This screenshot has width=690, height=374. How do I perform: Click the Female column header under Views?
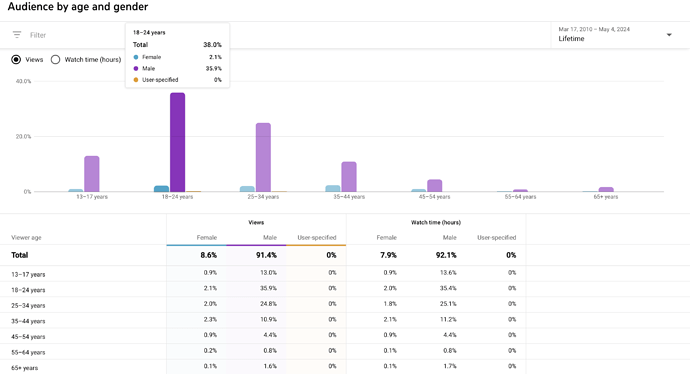tap(207, 238)
